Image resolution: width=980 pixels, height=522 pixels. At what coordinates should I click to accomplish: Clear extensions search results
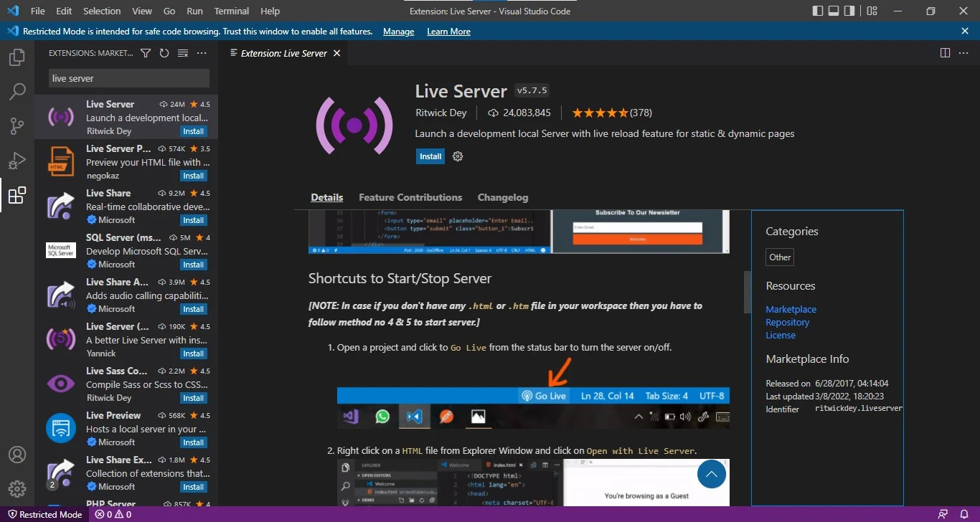pyautogui.click(x=183, y=53)
